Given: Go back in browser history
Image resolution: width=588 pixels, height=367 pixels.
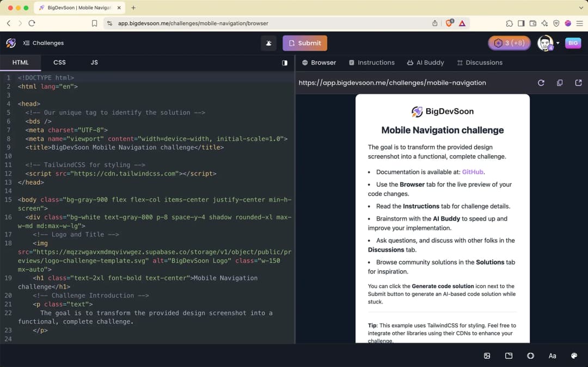Looking at the screenshot, I should coord(9,23).
